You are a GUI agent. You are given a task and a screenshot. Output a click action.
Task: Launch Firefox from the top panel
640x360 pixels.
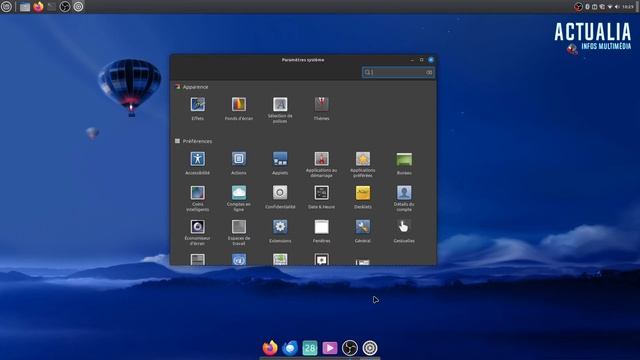tap(38, 7)
